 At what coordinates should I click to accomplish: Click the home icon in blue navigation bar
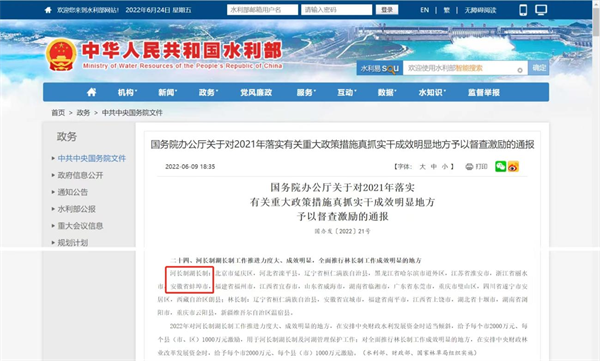pos(91,92)
